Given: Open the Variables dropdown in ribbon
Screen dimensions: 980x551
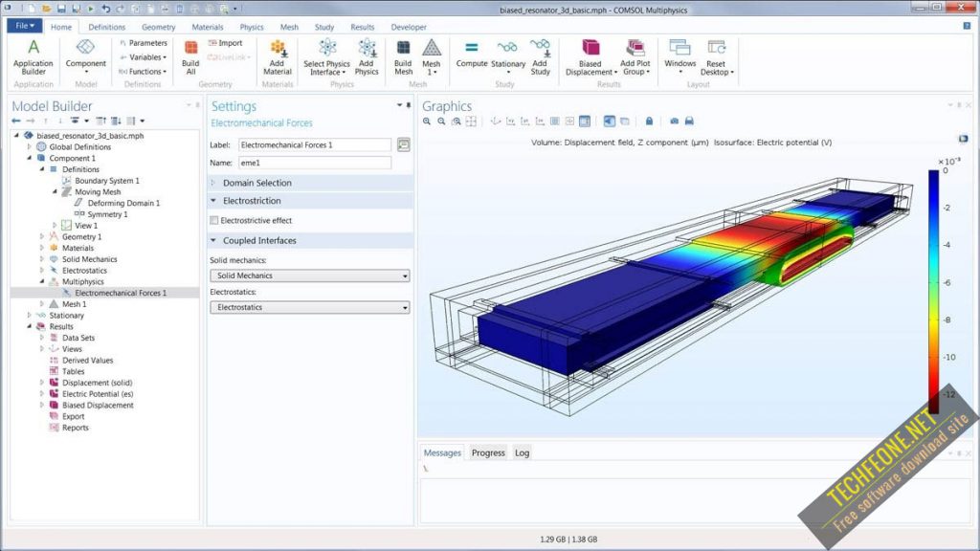Looking at the screenshot, I should 144,57.
